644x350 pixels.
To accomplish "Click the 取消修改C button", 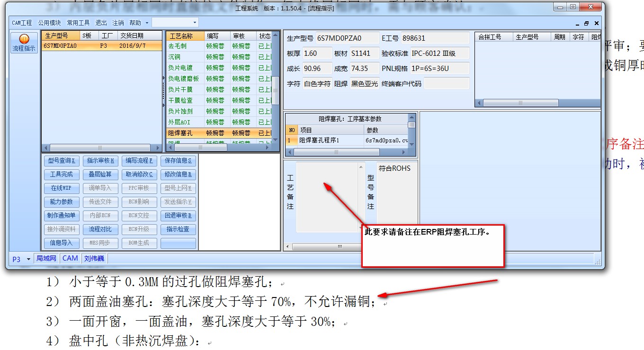I will 139,175.
